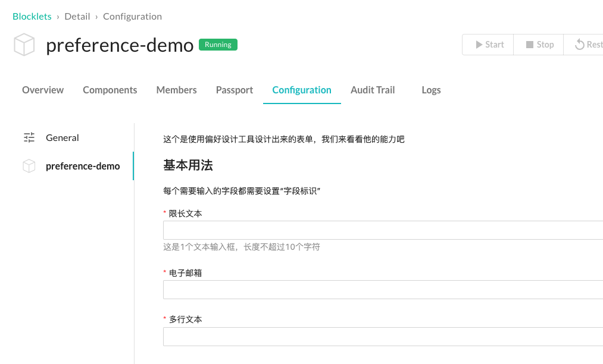
Task: Select the preference-demo cube icon in the sidebar
Action: coord(29,167)
